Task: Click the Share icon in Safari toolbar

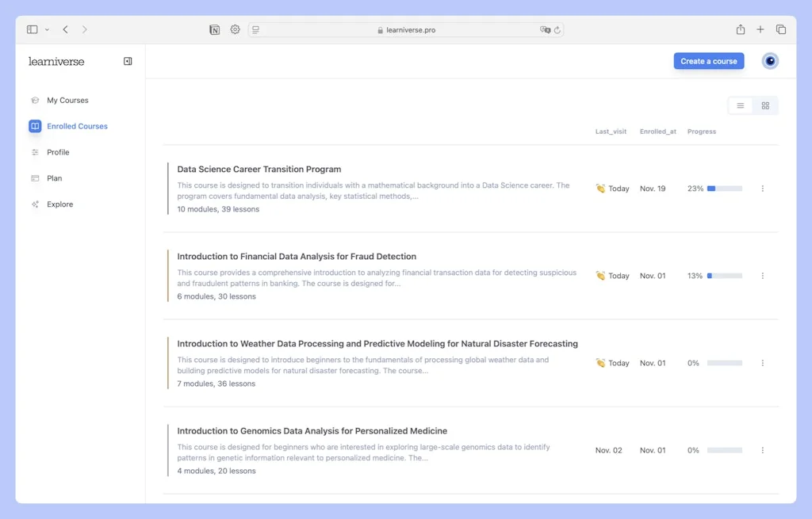Action: click(740, 29)
